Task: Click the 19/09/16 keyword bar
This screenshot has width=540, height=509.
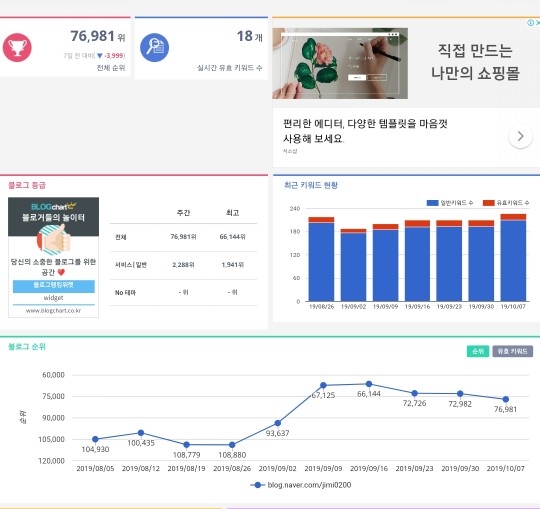Action: 417,261
